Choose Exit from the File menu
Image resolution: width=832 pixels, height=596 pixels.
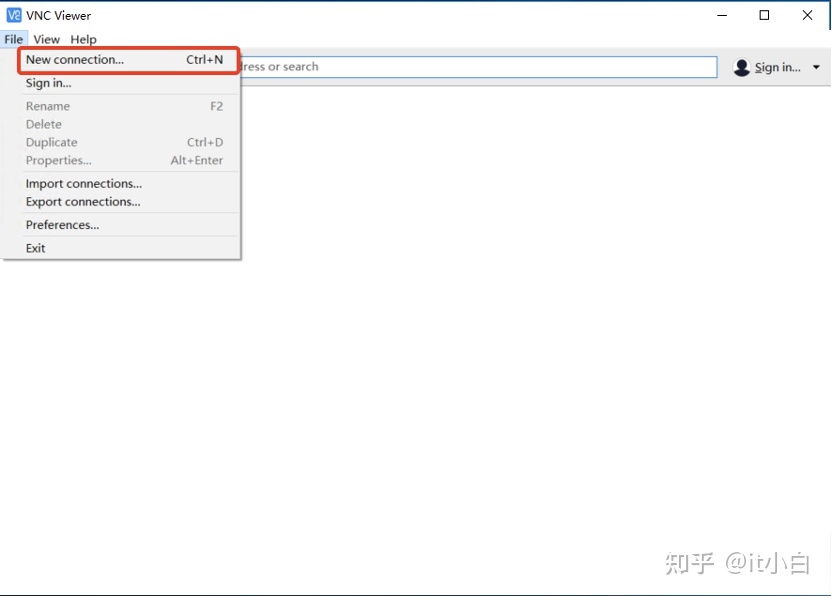(x=129, y=248)
